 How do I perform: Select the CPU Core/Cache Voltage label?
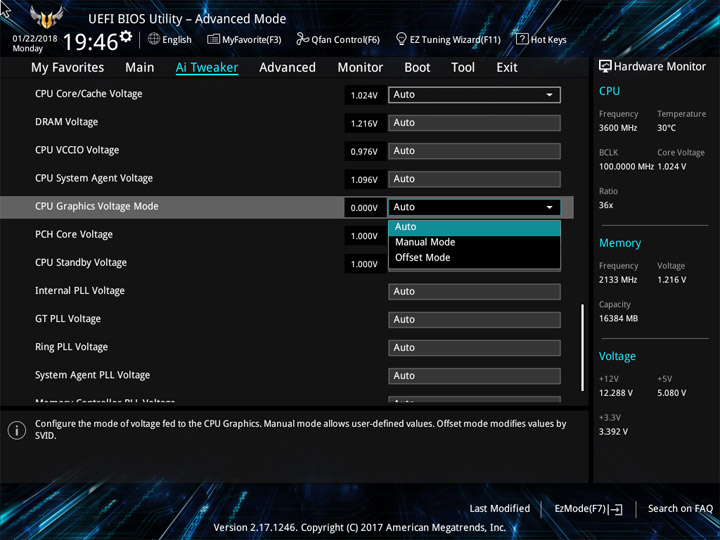click(89, 94)
